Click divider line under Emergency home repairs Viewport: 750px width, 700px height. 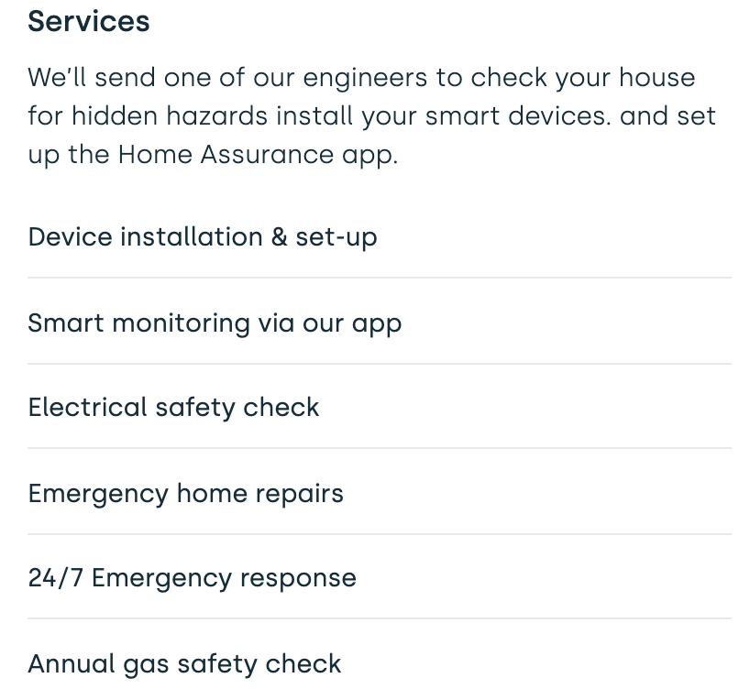(x=380, y=534)
